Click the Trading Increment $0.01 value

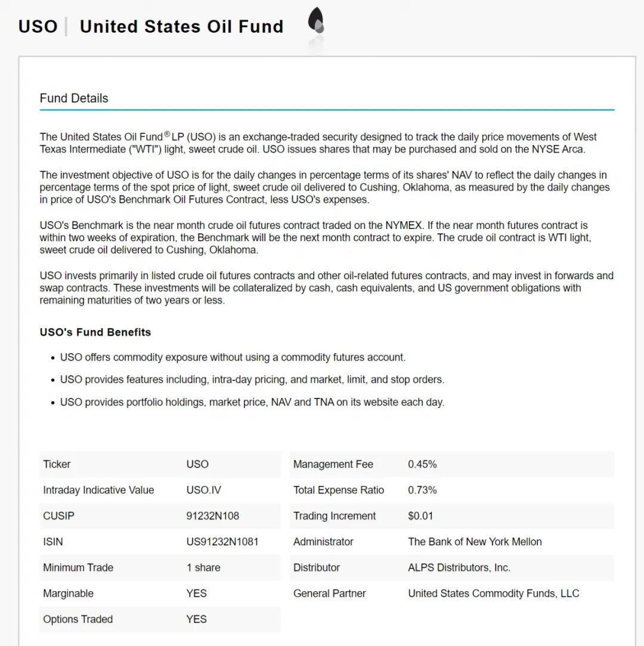(x=420, y=516)
